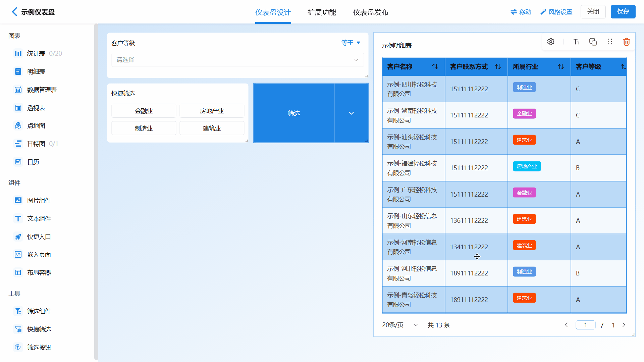Select the 快捷筛选 tool icon in the sidebar
Viewport: 644px width, 362px height.
[x=18, y=329]
